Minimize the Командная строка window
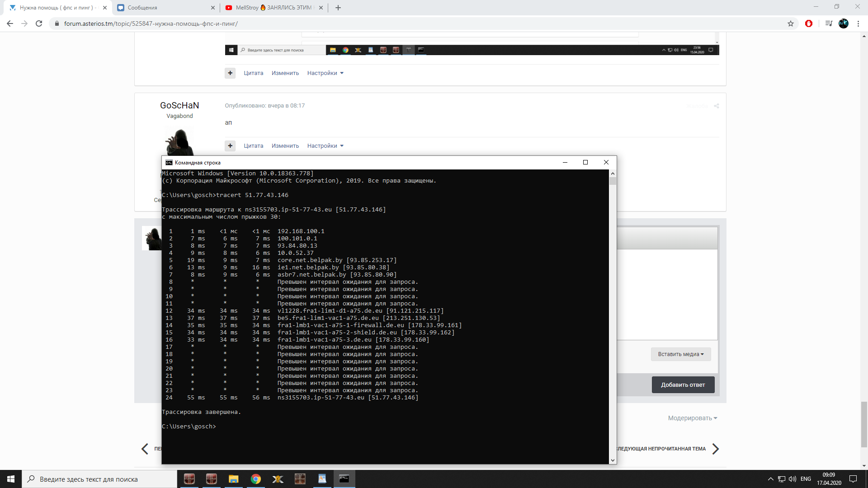The width and height of the screenshot is (868, 488). [565, 162]
